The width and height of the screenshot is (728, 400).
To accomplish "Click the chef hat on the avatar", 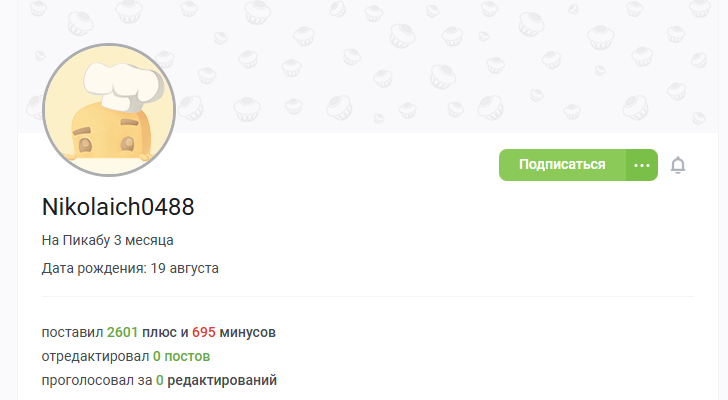I will click(x=124, y=86).
